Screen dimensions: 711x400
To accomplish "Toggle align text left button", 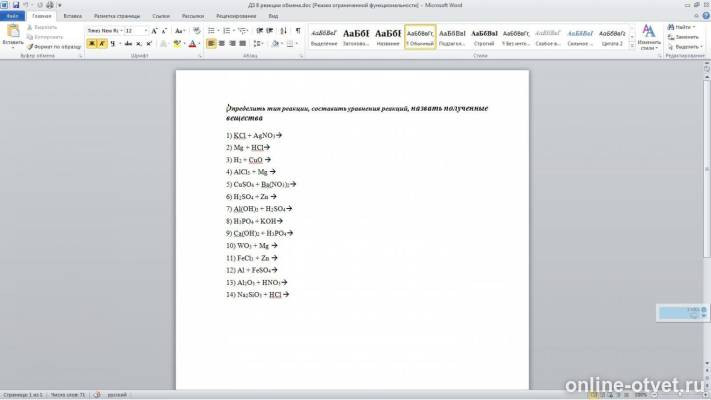I will [211, 44].
